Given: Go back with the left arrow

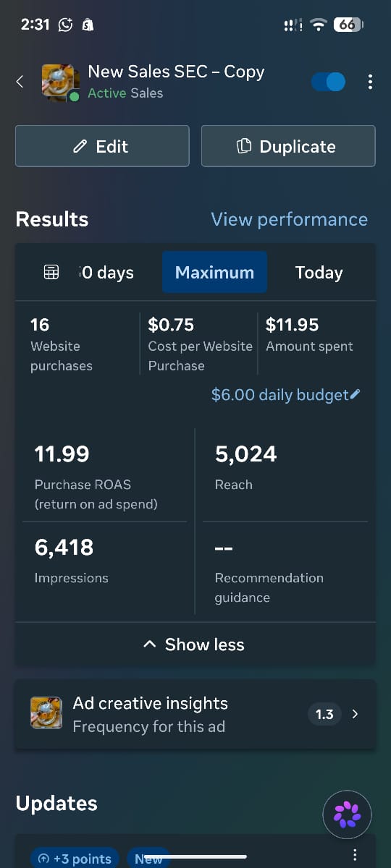Looking at the screenshot, I should pyautogui.click(x=20, y=82).
